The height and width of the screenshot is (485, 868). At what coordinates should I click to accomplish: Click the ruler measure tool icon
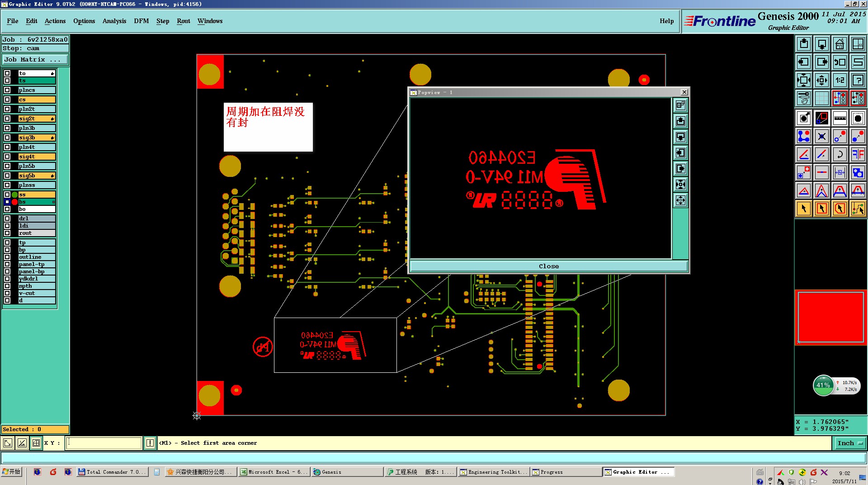[840, 119]
